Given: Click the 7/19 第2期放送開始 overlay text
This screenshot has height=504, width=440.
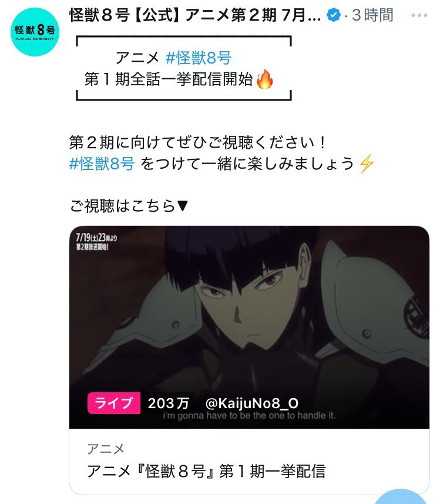Looking at the screenshot, I should 96,242.
